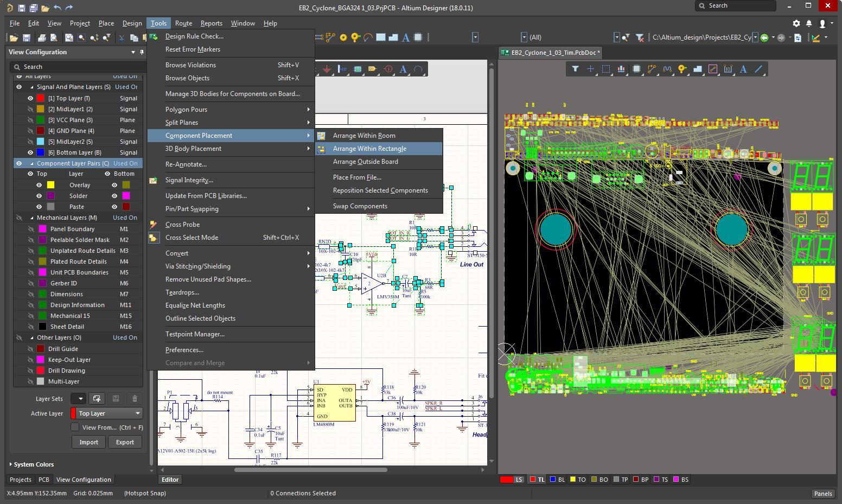
Task: Click the Cut scissors icon
Action: 122,37
